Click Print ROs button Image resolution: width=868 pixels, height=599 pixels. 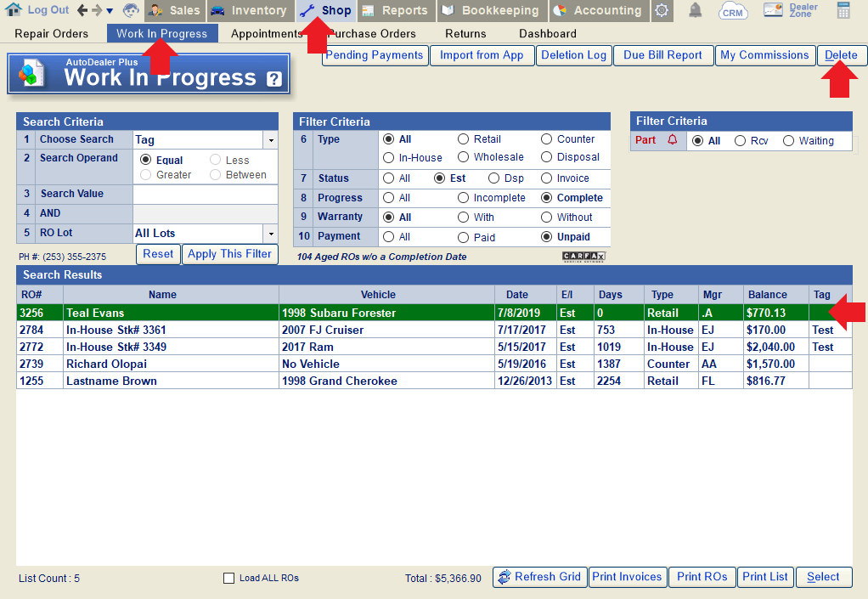click(x=702, y=577)
